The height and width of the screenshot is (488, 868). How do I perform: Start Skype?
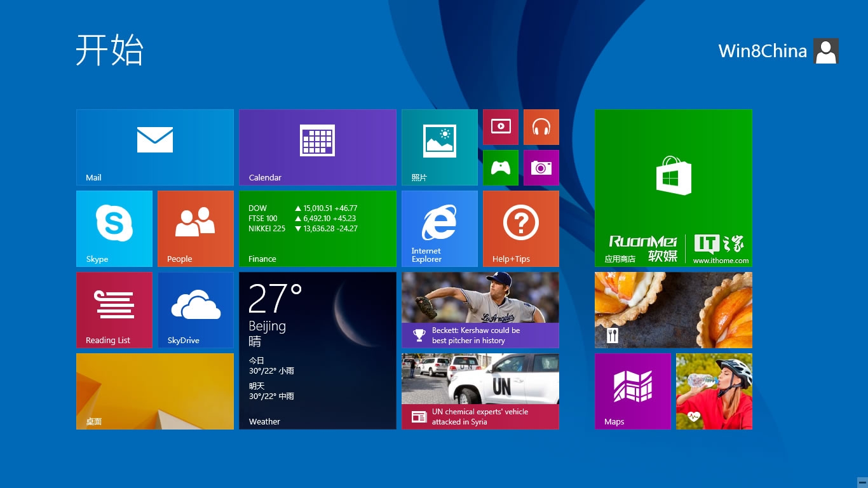point(114,228)
